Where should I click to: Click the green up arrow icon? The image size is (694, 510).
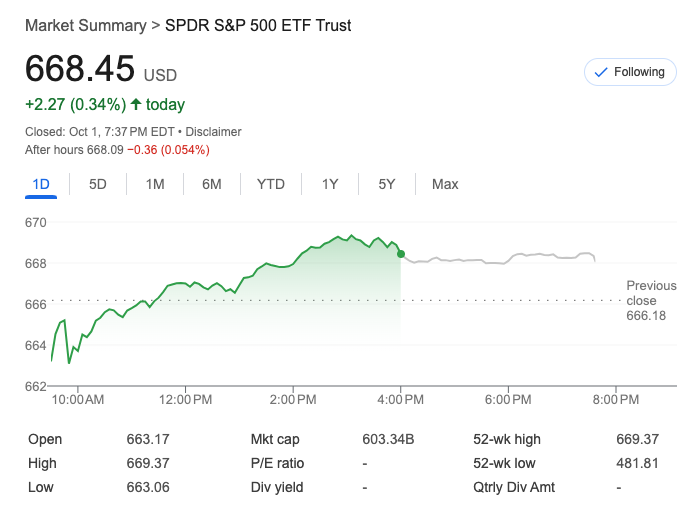click(x=136, y=104)
